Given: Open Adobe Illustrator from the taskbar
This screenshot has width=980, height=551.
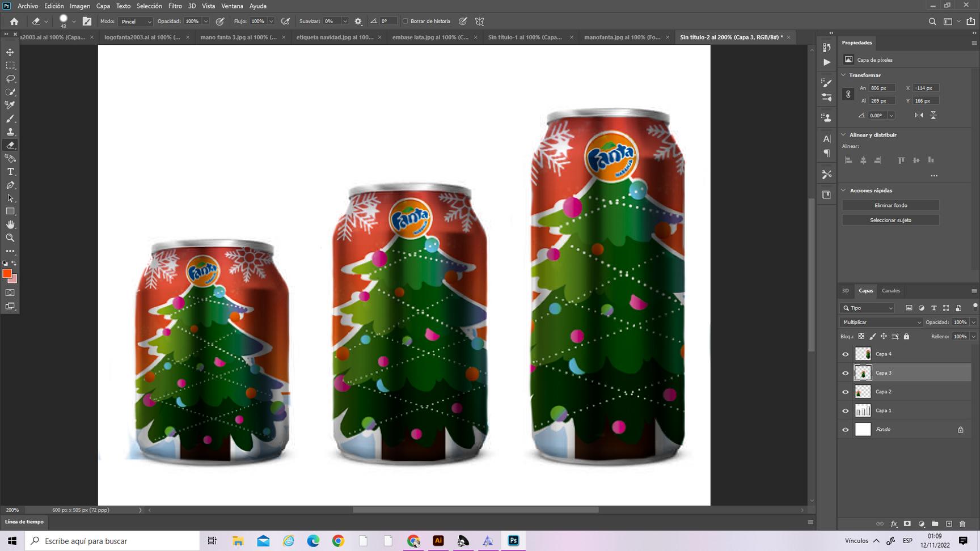Looking at the screenshot, I should pyautogui.click(x=438, y=541).
